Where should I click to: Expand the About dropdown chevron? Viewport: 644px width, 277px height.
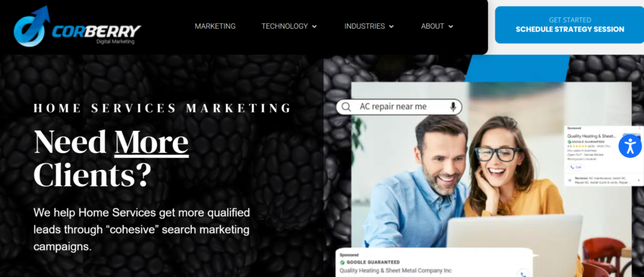[450, 26]
